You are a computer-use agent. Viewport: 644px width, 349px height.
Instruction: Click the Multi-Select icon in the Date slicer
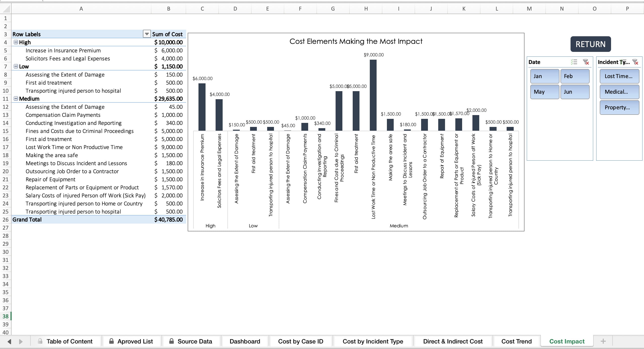coord(574,62)
